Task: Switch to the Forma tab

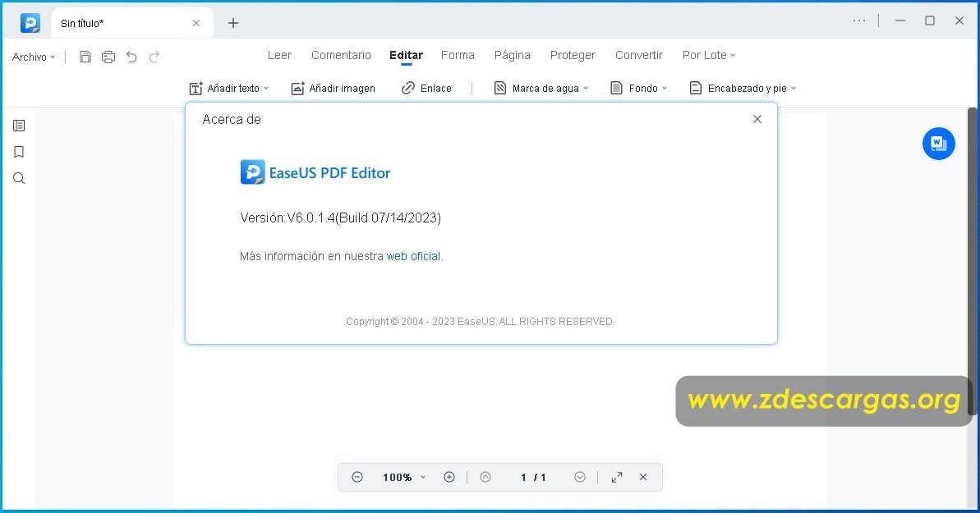Action: [x=458, y=55]
